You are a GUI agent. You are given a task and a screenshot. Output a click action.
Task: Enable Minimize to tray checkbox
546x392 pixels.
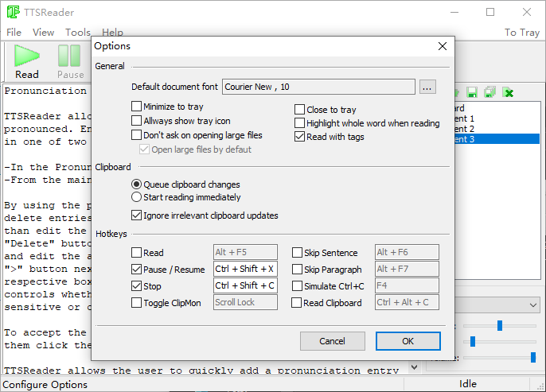tap(137, 106)
